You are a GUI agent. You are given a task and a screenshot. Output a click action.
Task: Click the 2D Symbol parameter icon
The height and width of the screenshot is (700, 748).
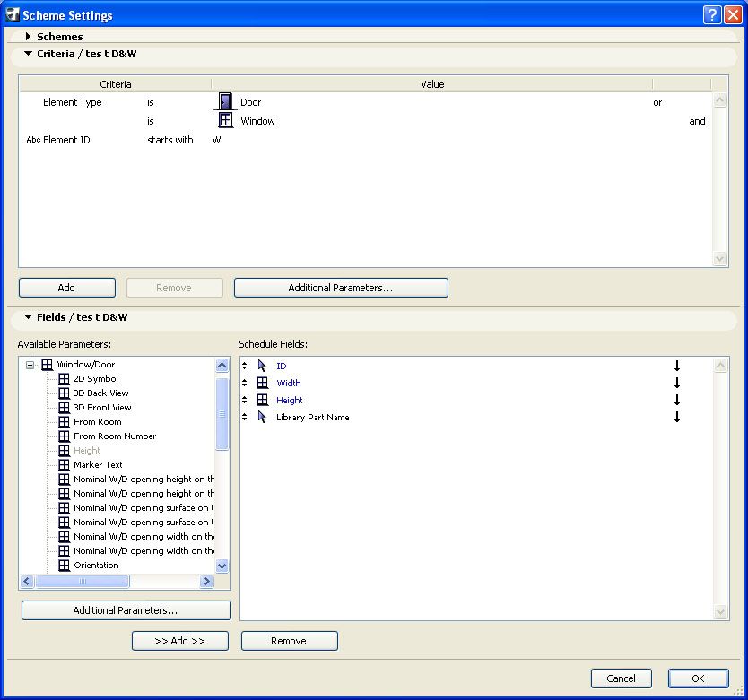(x=64, y=379)
